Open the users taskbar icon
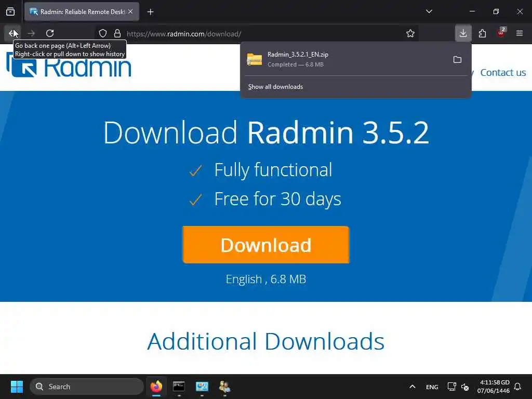Viewport: 532px width, 399px height. (x=224, y=387)
